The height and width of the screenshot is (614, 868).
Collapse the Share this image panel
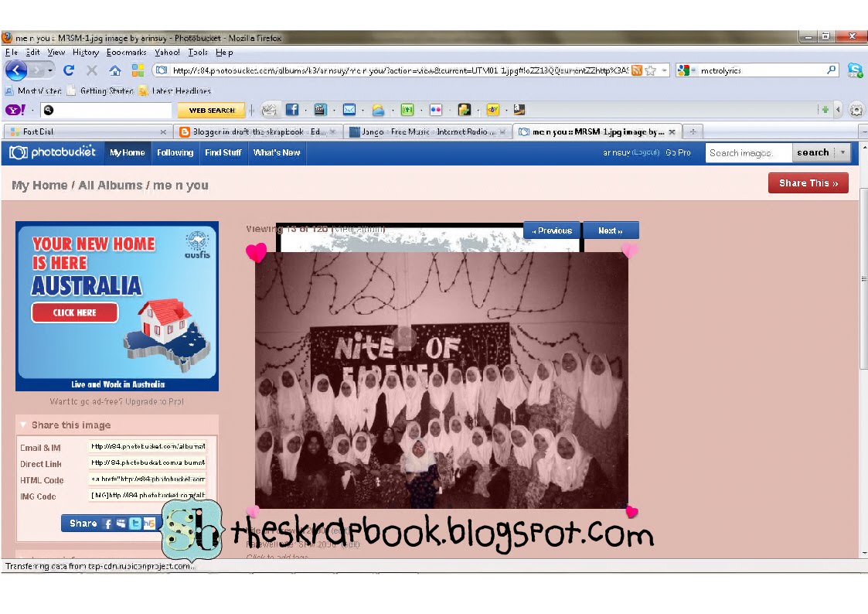(x=23, y=425)
